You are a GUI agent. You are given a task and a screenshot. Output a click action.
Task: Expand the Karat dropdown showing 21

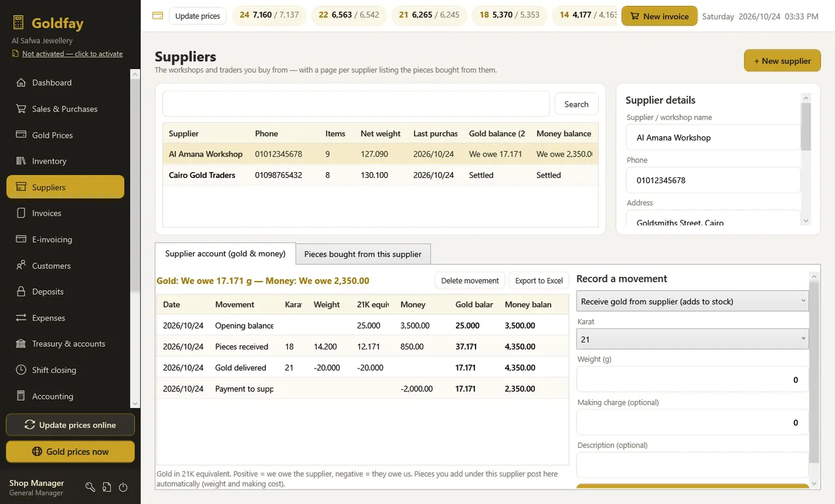tap(693, 339)
